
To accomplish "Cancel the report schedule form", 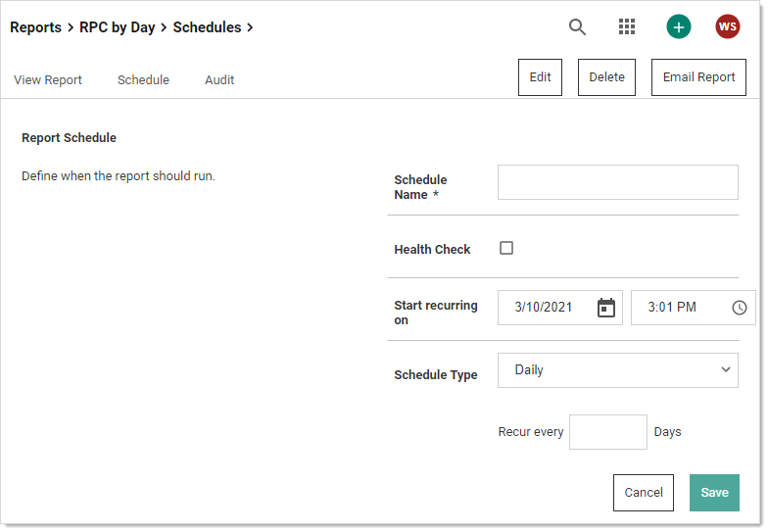I will [644, 493].
